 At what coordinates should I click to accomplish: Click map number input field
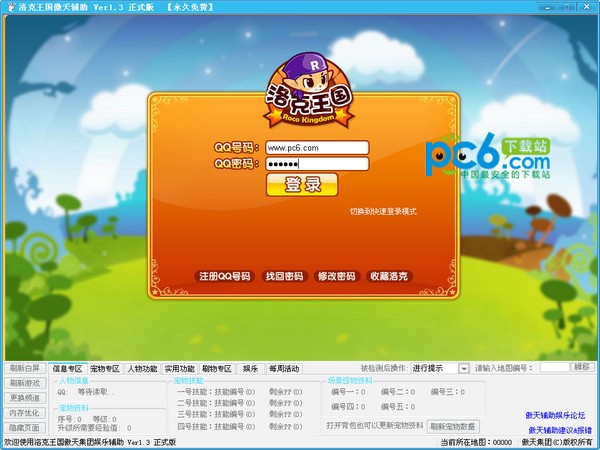coord(555,368)
